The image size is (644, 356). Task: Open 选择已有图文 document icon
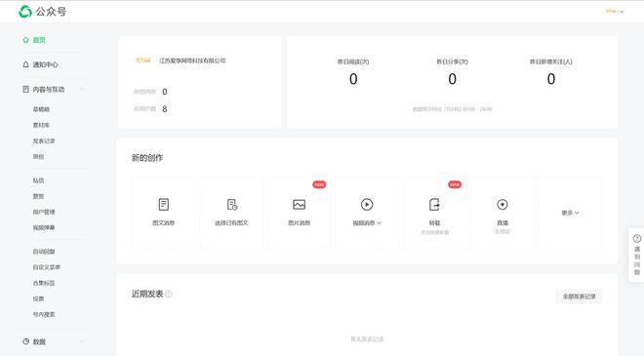click(231, 205)
